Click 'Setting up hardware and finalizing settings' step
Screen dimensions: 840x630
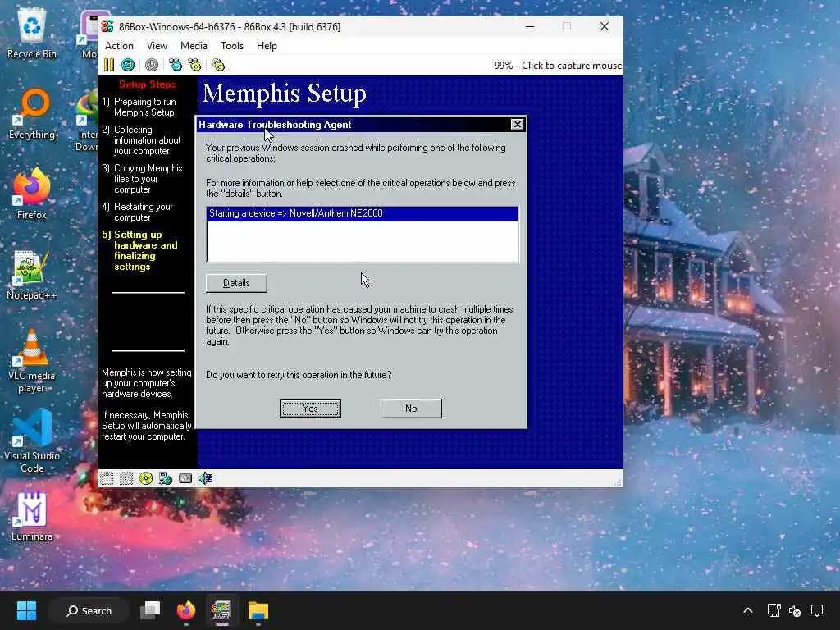[140, 251]
